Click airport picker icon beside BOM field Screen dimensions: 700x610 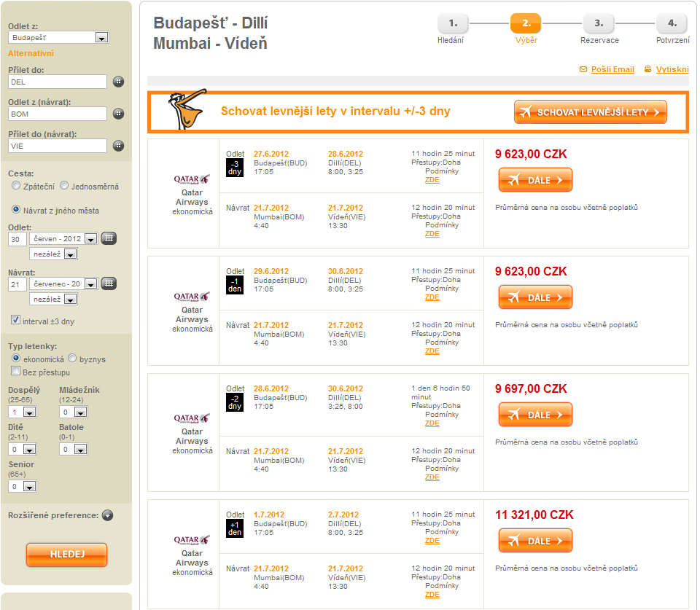pos(118,114)
